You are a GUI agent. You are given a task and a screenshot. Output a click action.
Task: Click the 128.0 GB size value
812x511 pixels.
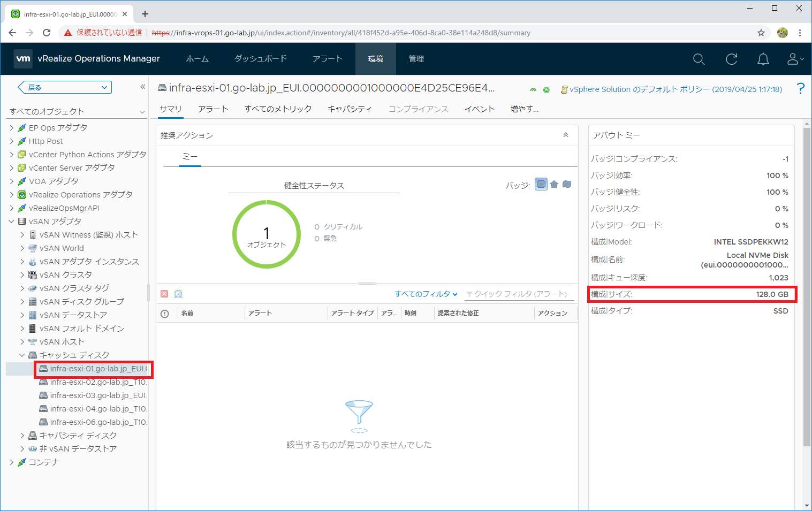coord(772,294)
